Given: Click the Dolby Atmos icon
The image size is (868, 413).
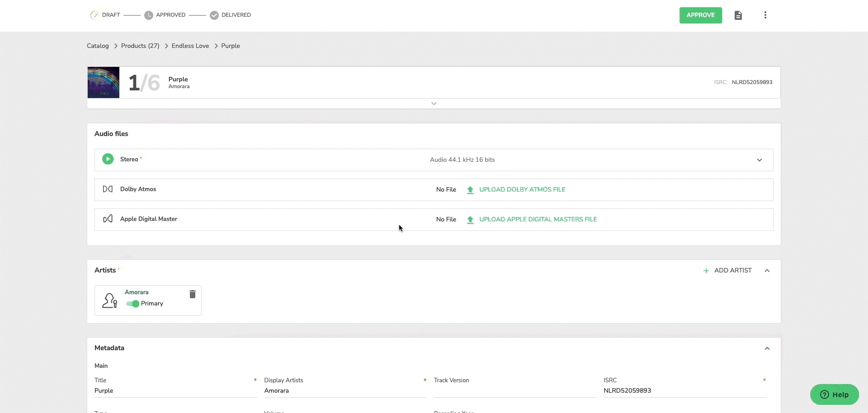Looking at the screenshot, I should 108,189.
